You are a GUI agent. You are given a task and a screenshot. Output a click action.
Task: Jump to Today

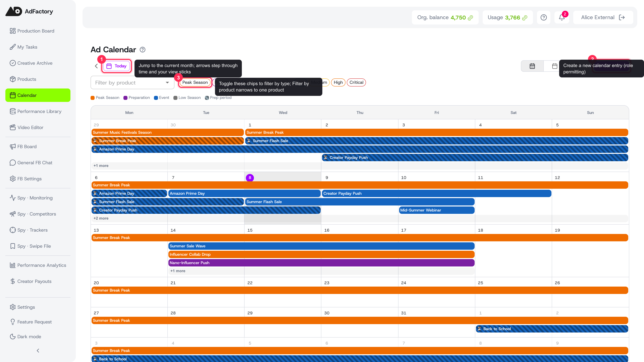[x=117, y=66]
